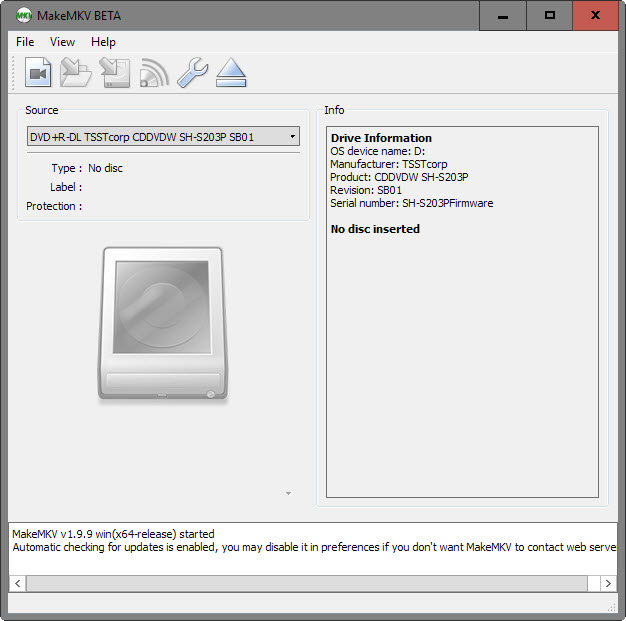Click the Backup disc toolbar icon
Screen dimensions: 626x621
coord(115,72)
